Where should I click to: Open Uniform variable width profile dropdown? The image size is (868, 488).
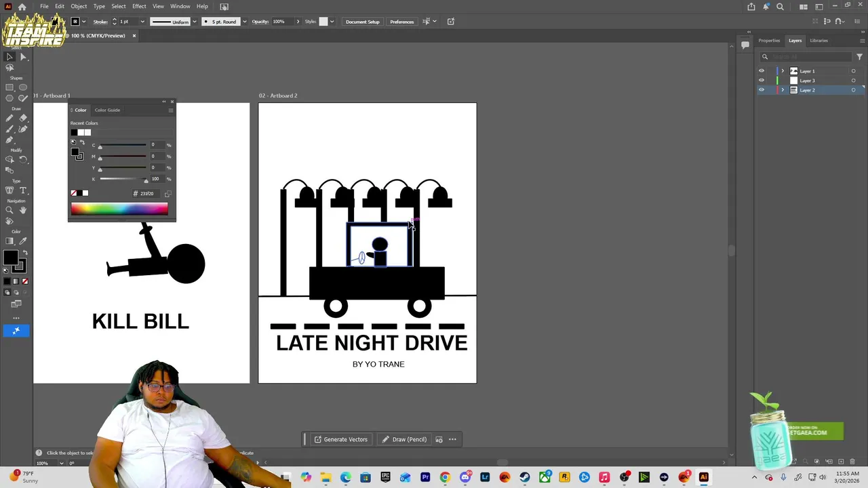pyautogui.click(x=195, y=22)
